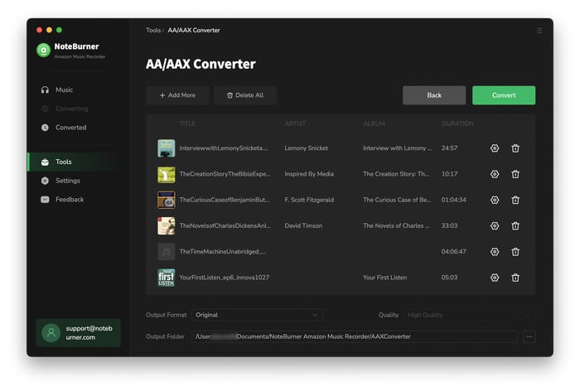
Task: Click the Output Folder path field
Action: pyautogui.click(x=354, y=336)
